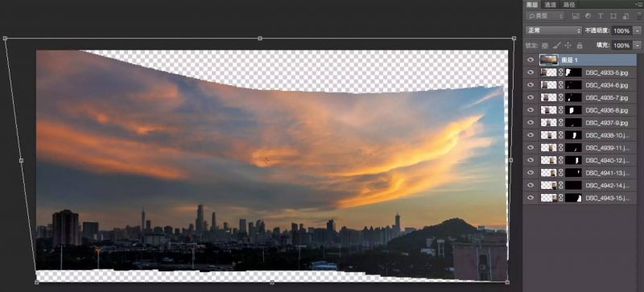Hide the 图层 1 layer
Screen dimensions: 644x292
click(530, 60)
